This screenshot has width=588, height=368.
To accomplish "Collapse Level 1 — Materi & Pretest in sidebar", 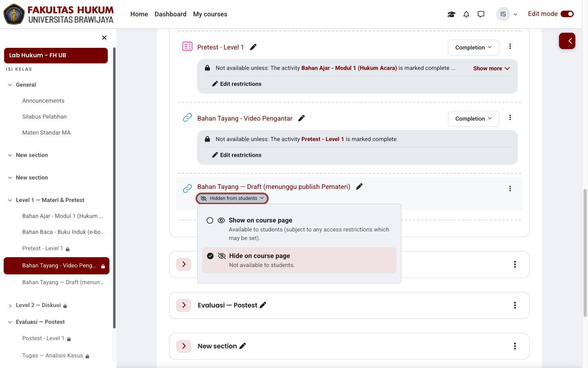I will click(10, 200).
